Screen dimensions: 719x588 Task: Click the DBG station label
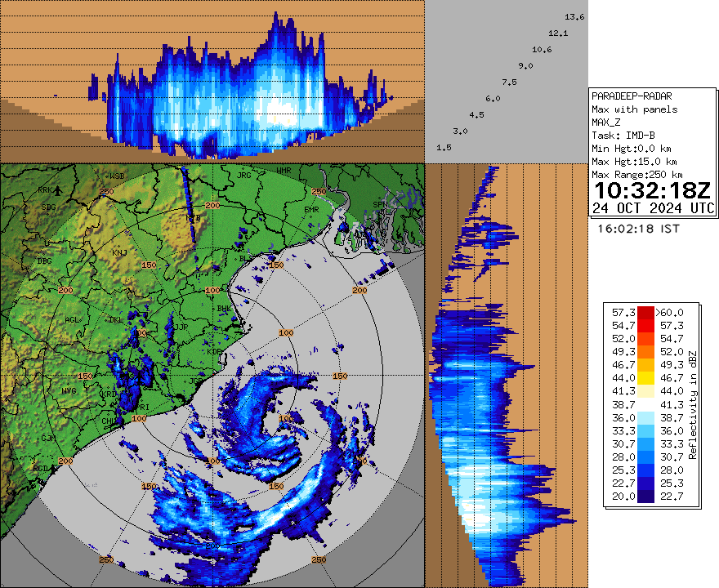click(x=44, y=261)
